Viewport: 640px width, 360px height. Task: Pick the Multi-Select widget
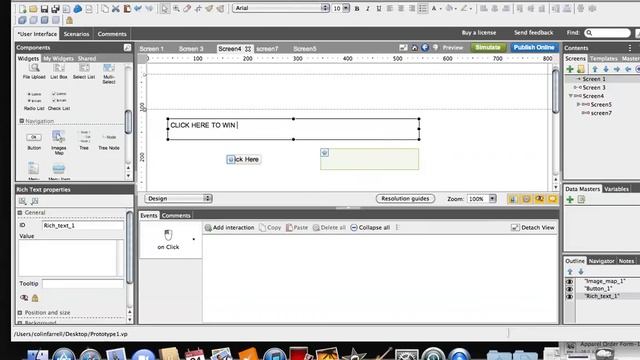[109, 73]
